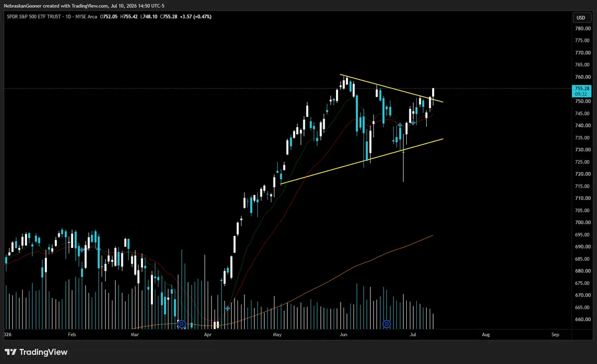597x364 pixels.
Task: Click the Aug label on time axis
Action: coord(486,335)
